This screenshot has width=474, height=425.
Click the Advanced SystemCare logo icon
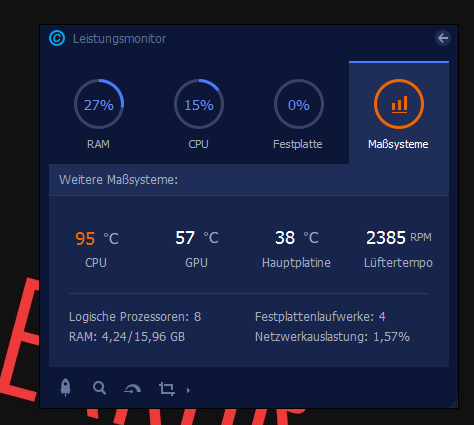coord(57,38)
